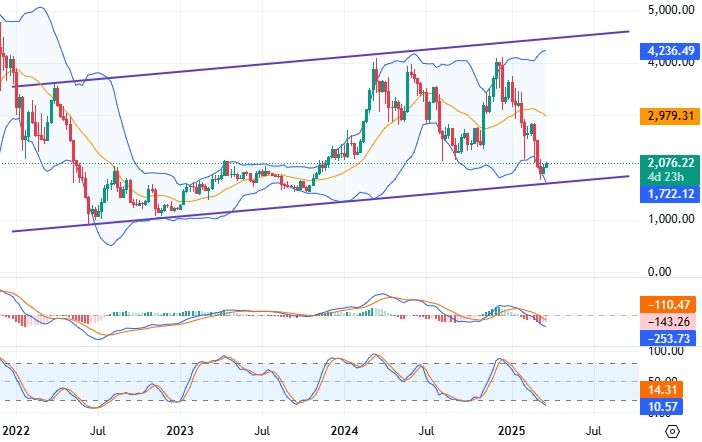Image resolution: width=702 pixels, height=442 pixels.
Task: Click the orange -110.47 MACD signal label
Action: point(668,305)
